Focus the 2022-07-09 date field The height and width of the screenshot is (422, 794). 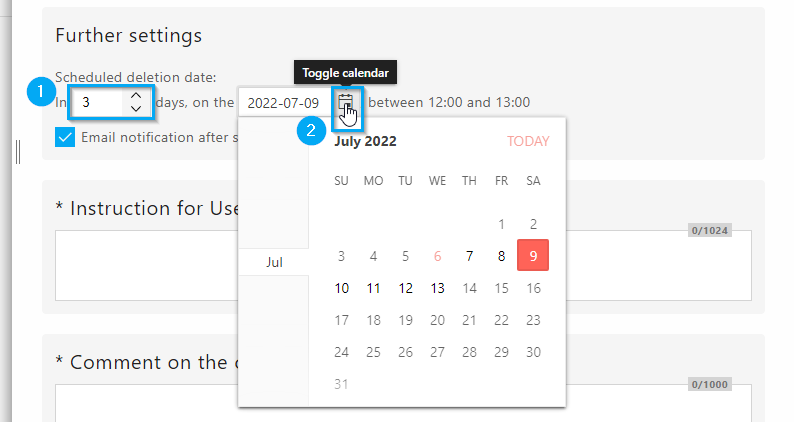[x=285, y=103]
